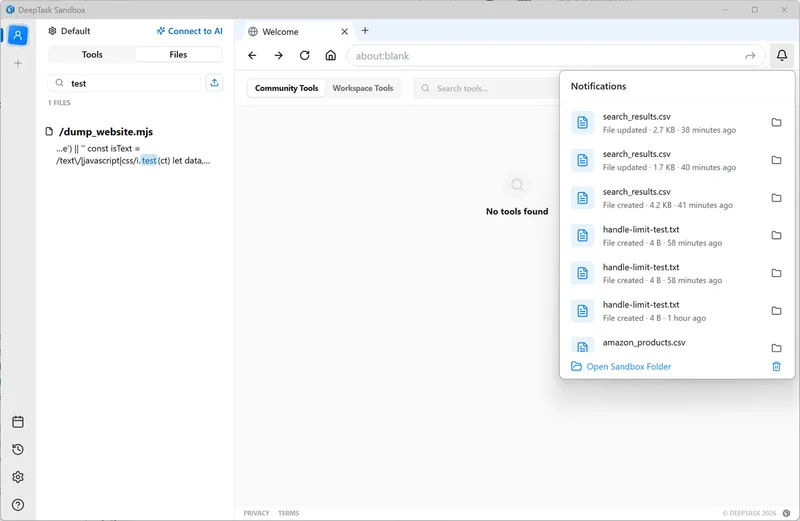Clear notifications with the trash icon
The height and width of the screenshot is (521, 800).
[x=776, y=366]
